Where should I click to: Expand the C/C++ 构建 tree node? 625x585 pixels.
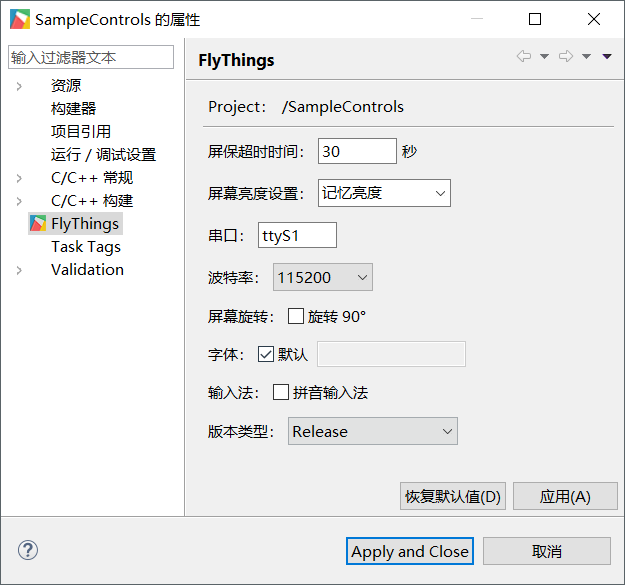(x=19, y=201)
